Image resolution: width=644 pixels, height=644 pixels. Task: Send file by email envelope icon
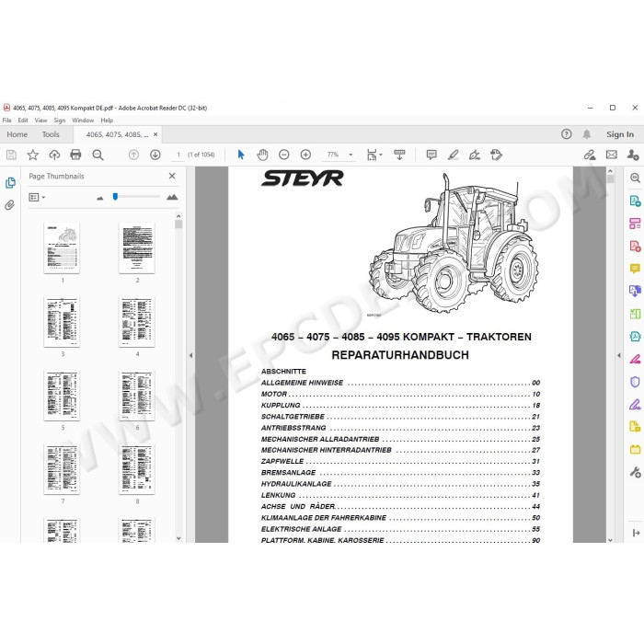click(611, 155)
